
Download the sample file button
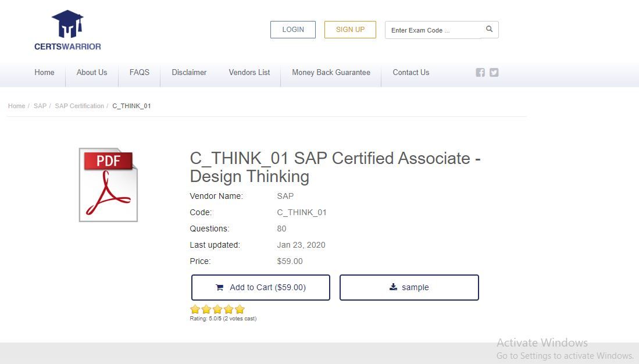point(409,287)
